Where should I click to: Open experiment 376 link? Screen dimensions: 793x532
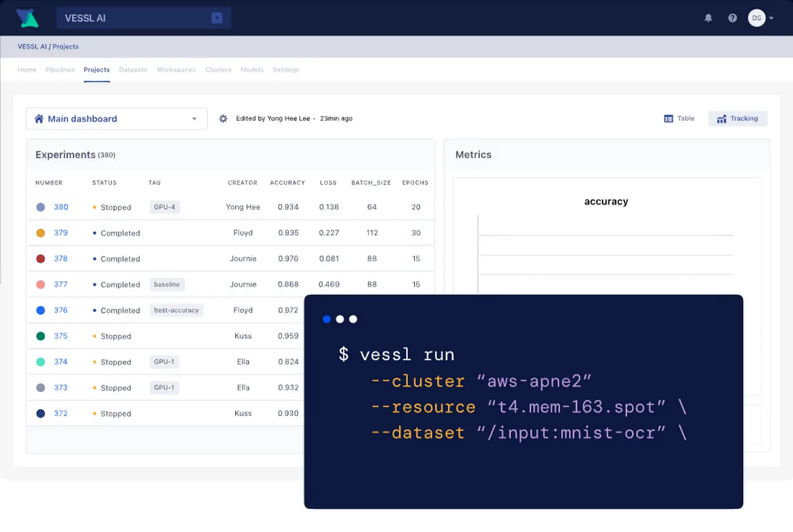[x=61, y=310]
